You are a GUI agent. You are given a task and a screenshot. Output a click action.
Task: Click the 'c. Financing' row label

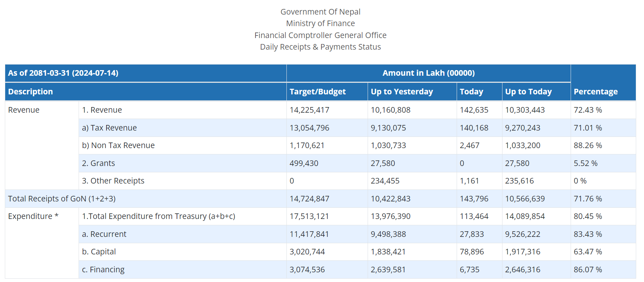(103, 270)
